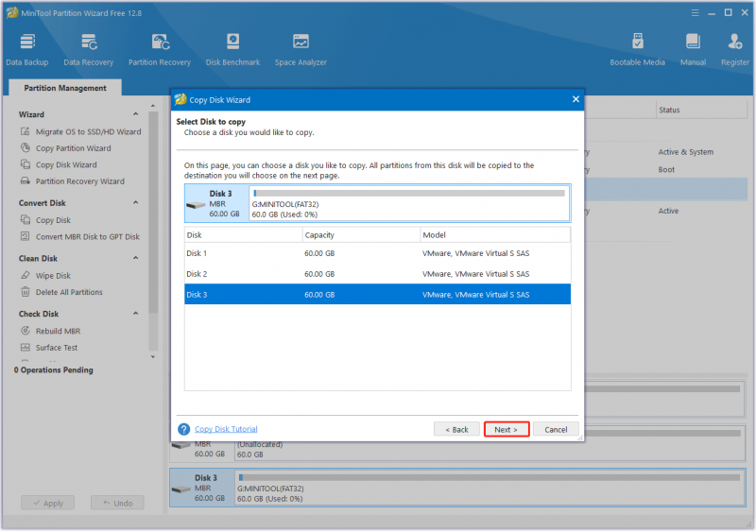Click the Rebuild MBR label
This screenshot has height=532, width=756.
[x=58, y=331]
